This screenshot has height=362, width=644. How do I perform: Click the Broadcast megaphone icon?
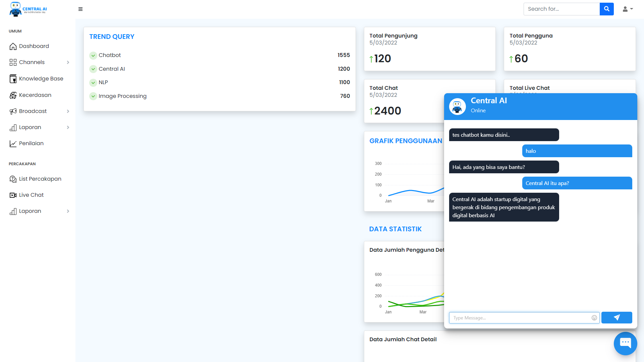click(13, 111)
